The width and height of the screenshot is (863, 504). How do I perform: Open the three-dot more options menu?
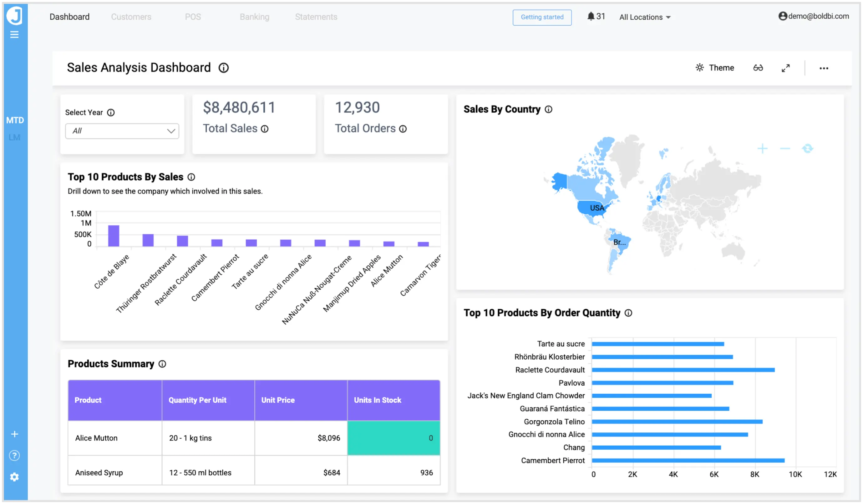point(824,68)
